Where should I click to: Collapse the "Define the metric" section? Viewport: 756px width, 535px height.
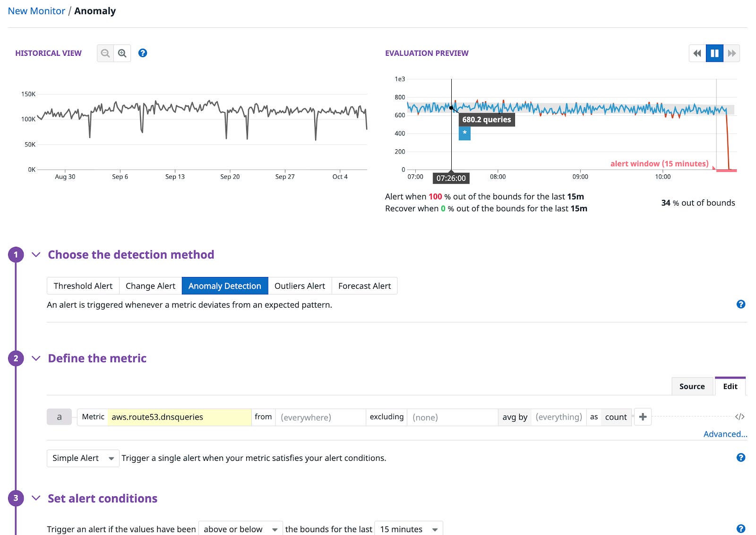[x=36, y=358]
